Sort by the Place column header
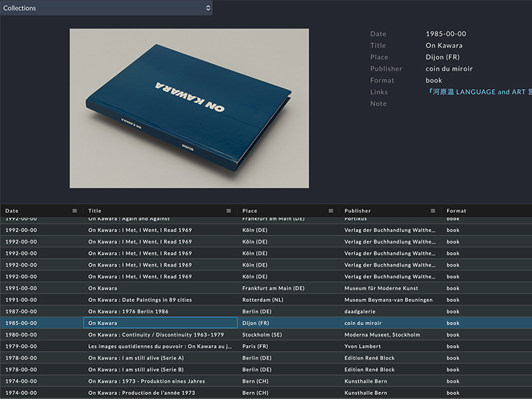532x399 pixels. click(x=250, y=211)
